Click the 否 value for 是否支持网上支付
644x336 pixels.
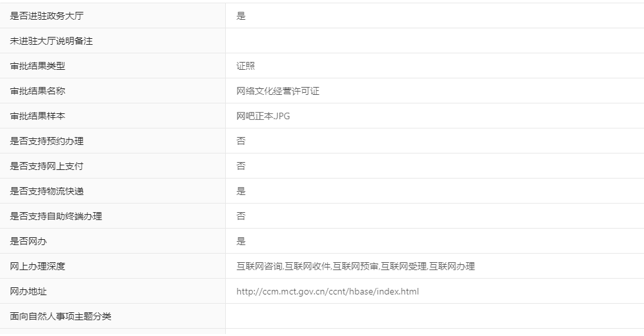(x=241, y=167)
